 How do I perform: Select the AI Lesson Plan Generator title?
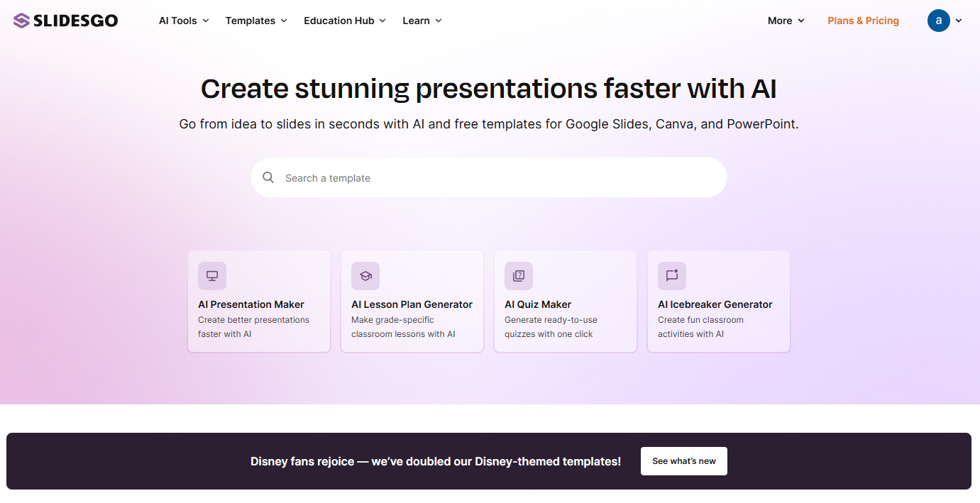coord(412,304)
